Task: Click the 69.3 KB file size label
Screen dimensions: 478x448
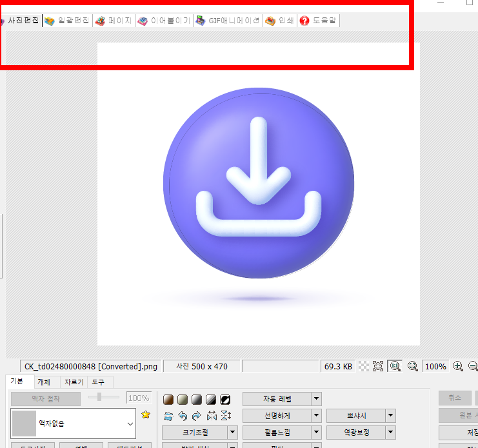Action: pyautogui.click(x=338, y=366)
